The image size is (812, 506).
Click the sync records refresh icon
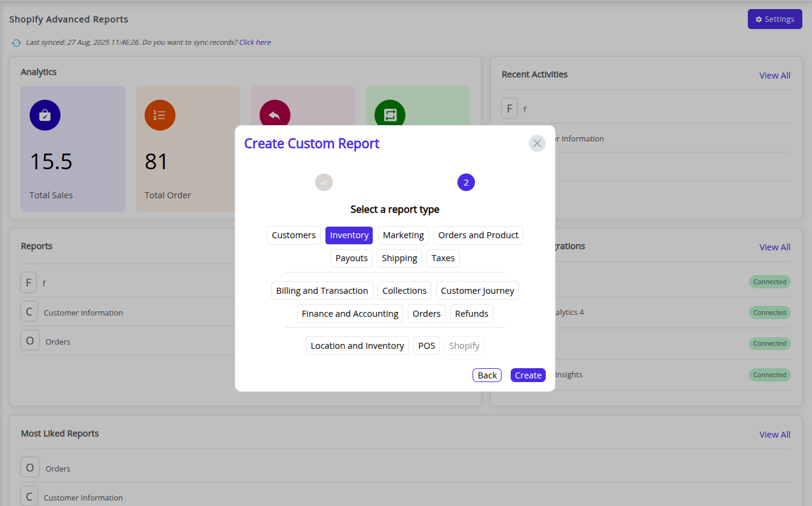(16, 43)
